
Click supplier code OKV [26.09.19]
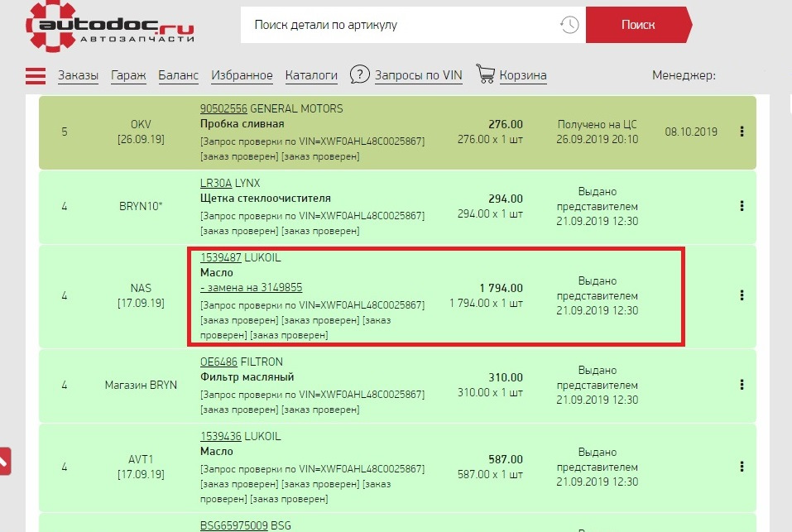click(141, 132)
